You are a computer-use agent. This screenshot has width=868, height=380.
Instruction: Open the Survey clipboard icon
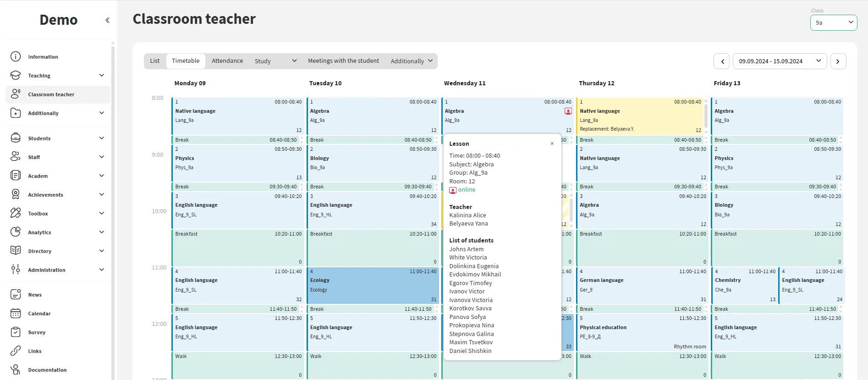pos(16,332)
